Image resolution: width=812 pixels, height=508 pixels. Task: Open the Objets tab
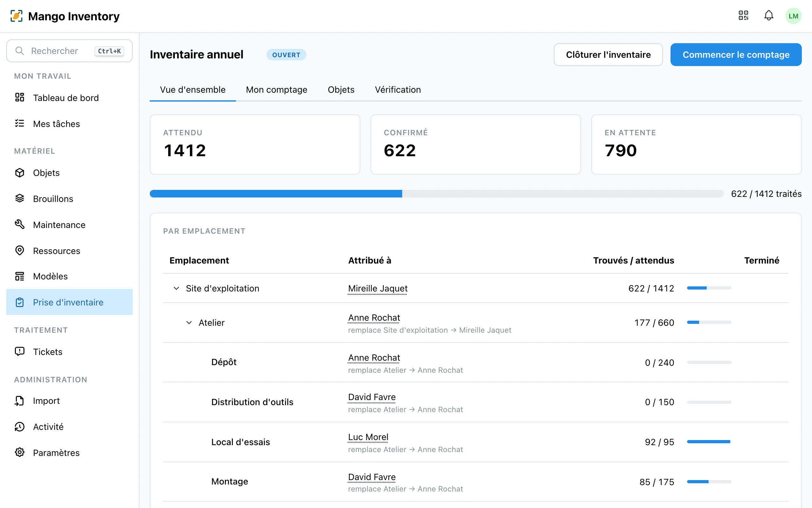[341, 90]
